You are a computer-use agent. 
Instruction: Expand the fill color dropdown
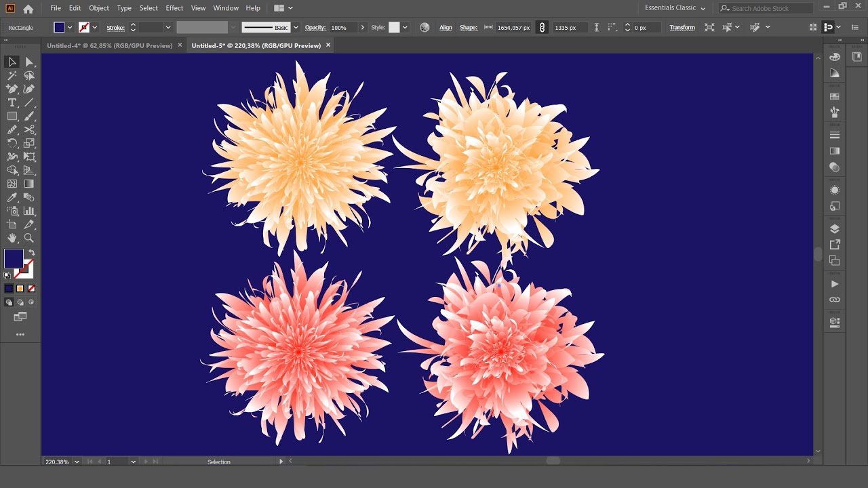pyautogui.click(x=70, y=27)
